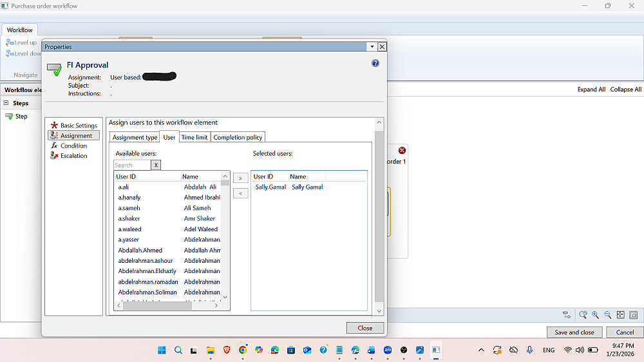Click the available users list scroll-down arrow
This screenshot has width=644, height=362.
(x=225, y=297)
